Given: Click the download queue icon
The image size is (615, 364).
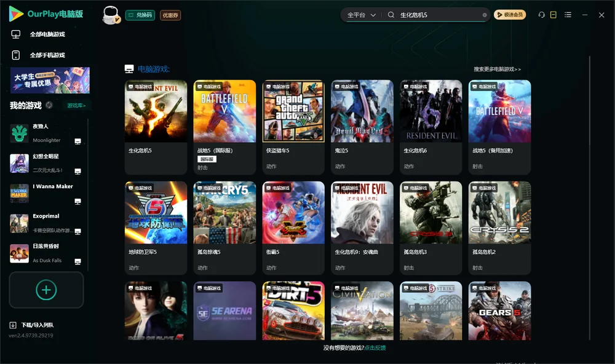Looking at the screenshot, I should click(13, 325).
